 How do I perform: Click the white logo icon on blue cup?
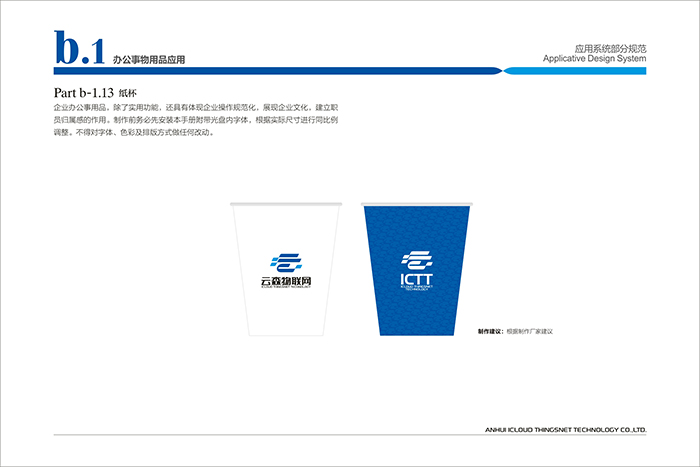(x=417, y=261)
